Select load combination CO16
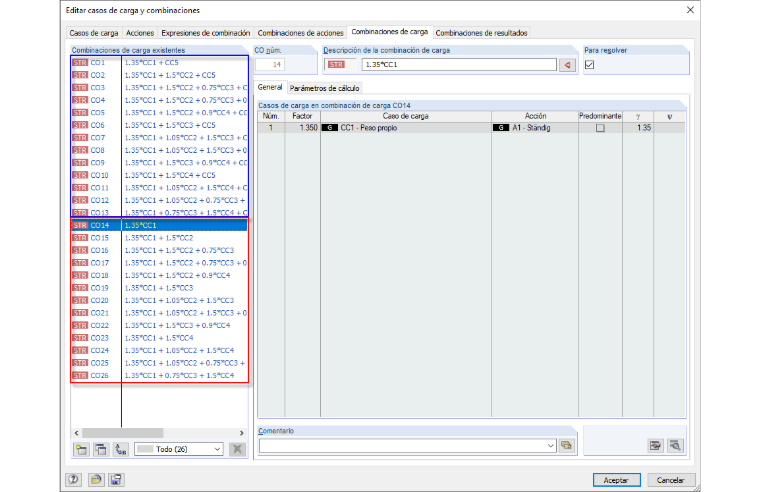 pos(159,250)
